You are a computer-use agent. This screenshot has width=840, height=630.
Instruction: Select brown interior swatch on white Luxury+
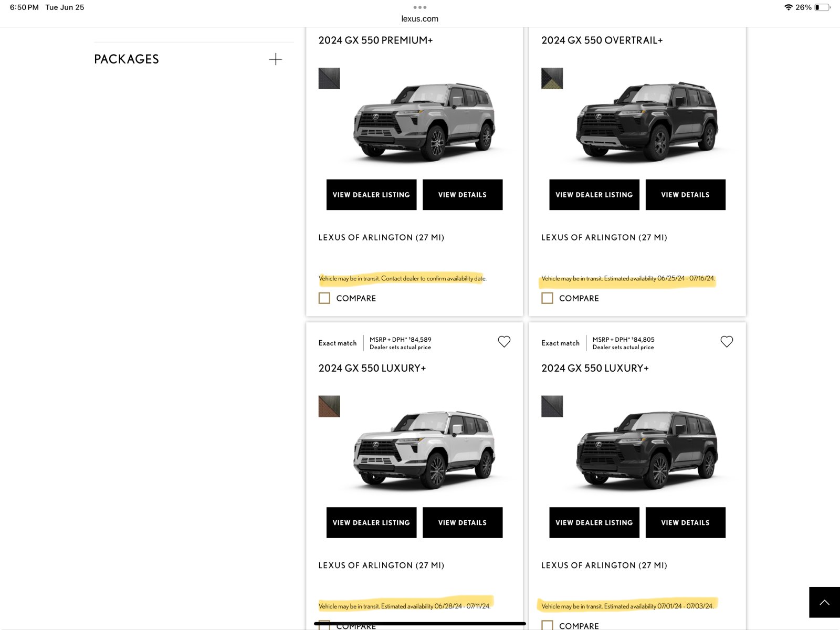(x=329, y=406)
